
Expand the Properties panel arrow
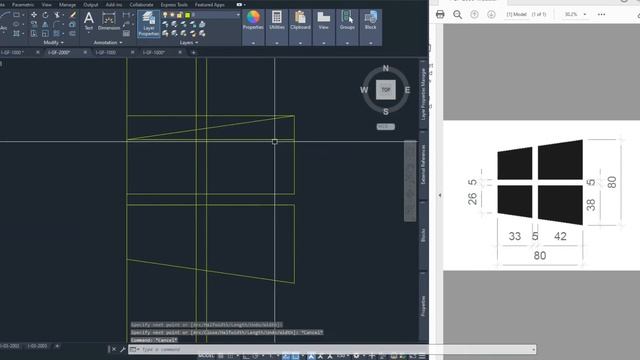point(253,43)
